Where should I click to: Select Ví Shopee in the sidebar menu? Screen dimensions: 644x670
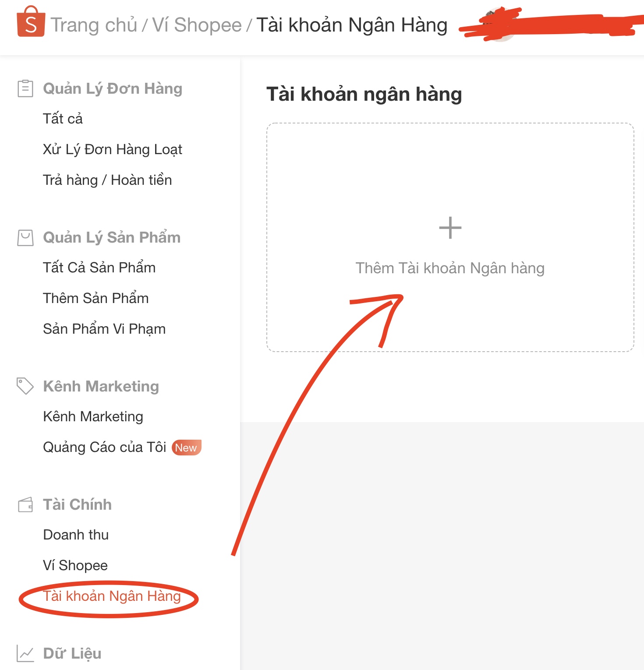coord(75,565)
